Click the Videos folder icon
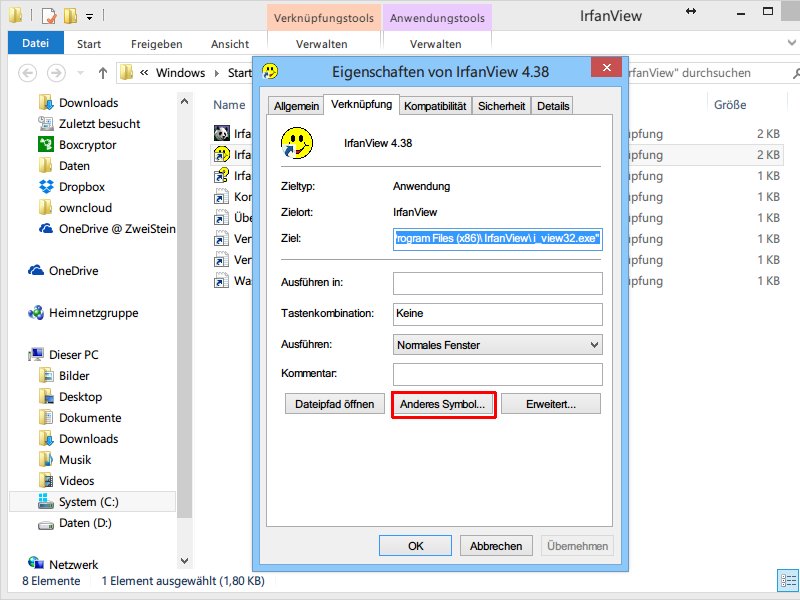The width and height of the screenshot is (800, 600). click(46, 481)
